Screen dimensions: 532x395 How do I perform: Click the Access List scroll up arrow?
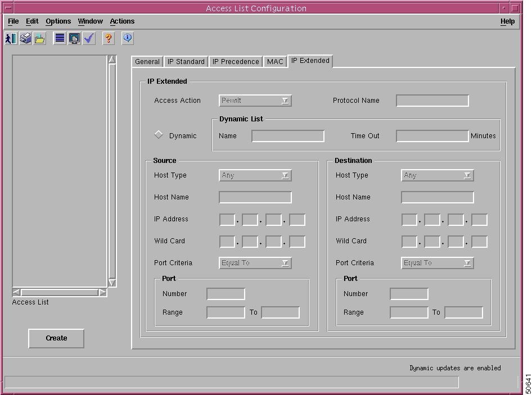coord(112,60)
